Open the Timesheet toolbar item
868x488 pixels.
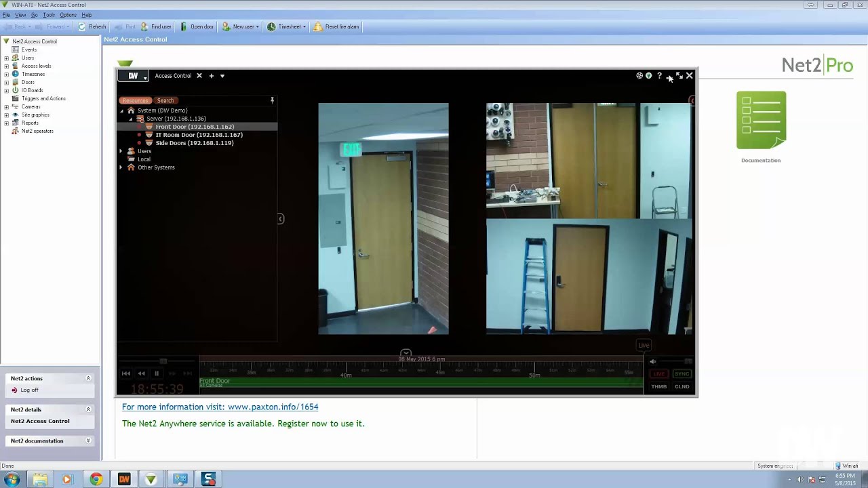[286, 26]
